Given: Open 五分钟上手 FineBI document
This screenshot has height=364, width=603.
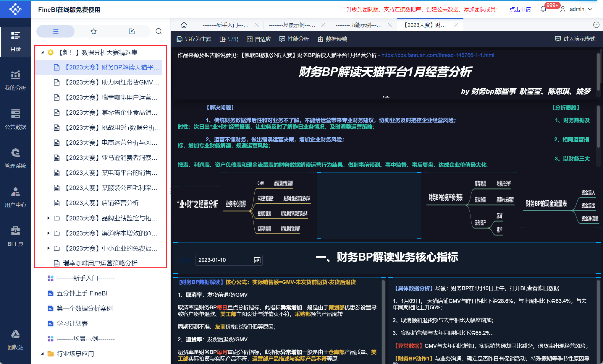Looking at the screenshot, I should 82,293.
